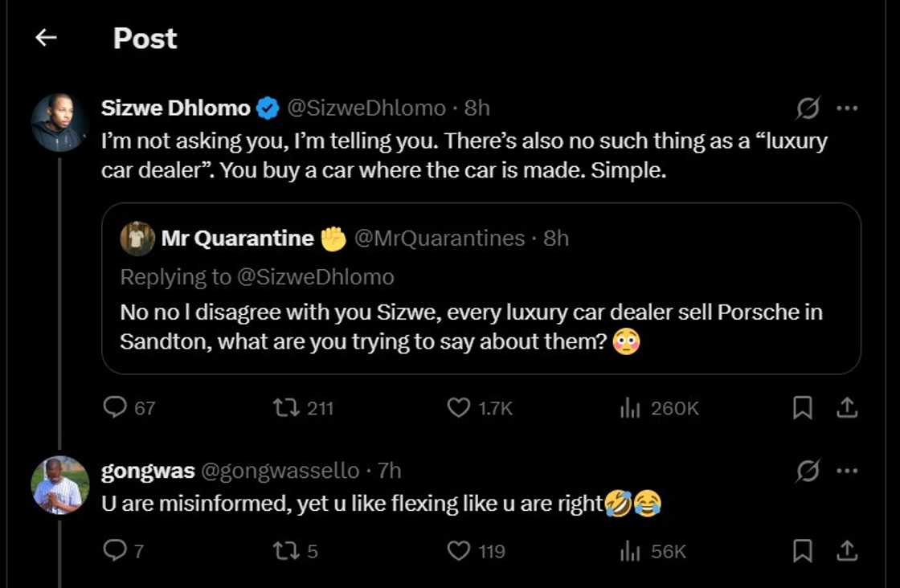Screen dimensions: 900x588
Task: Reply to Sizwe Dhlomo's post
Action: [115, 408]
